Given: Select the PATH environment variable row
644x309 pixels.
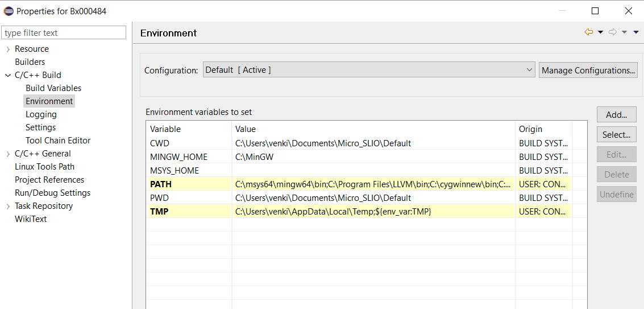Looking at the screenshot, I should tap(161, 184).
